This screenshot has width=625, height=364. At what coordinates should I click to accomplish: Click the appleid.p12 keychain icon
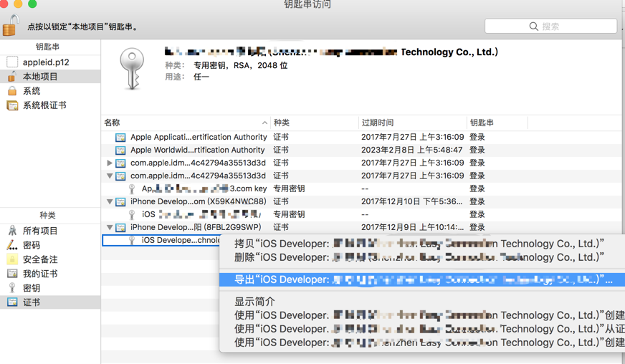click(12, 62)
